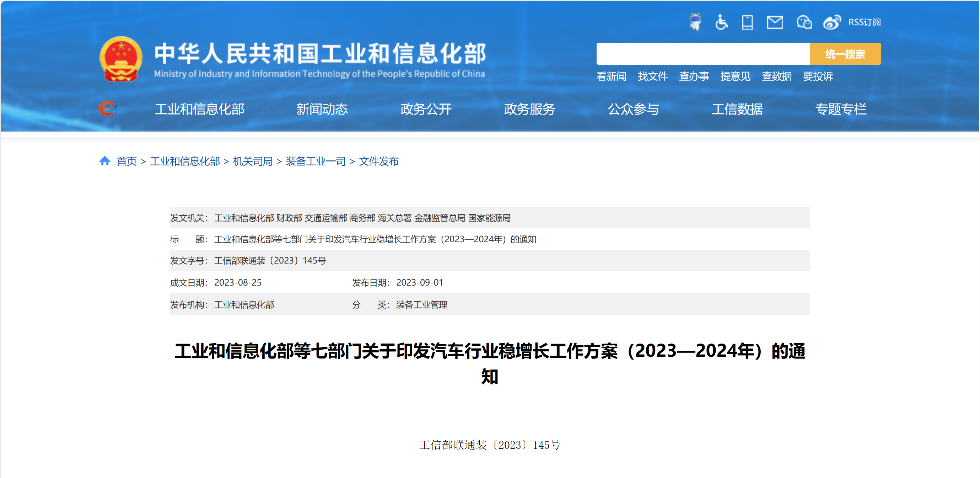Select the 发文机关 issuing agencies text

pos(362,218)
